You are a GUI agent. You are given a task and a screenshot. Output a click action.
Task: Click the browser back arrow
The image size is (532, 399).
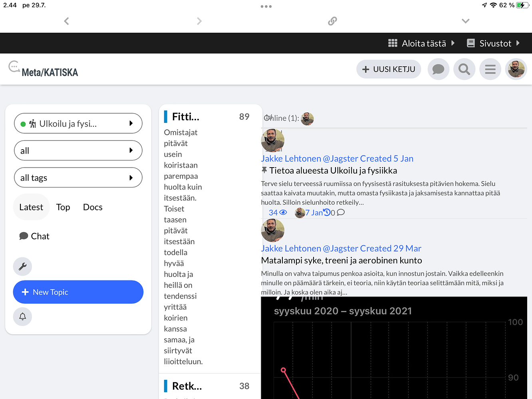pyautogui.click(x=67, y=21)
